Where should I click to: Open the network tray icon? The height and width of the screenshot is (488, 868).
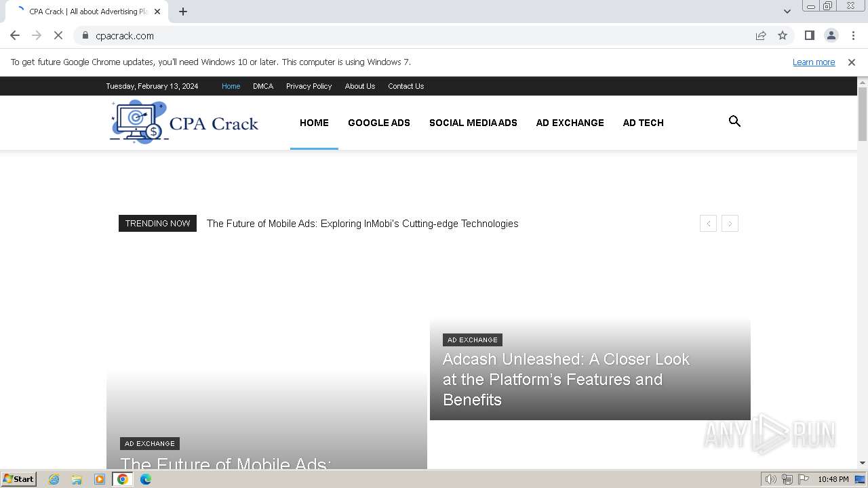pyautogui.click(x=787, y=479)
